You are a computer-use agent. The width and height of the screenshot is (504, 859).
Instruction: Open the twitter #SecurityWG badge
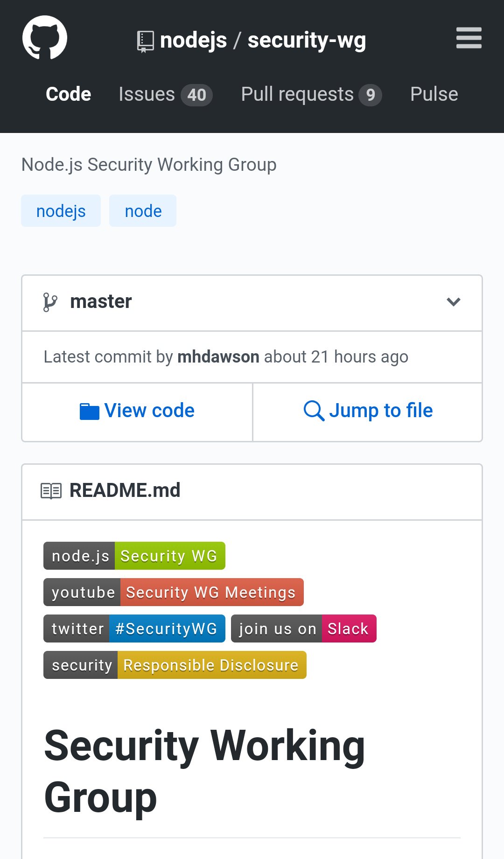[x=134, y=629]
